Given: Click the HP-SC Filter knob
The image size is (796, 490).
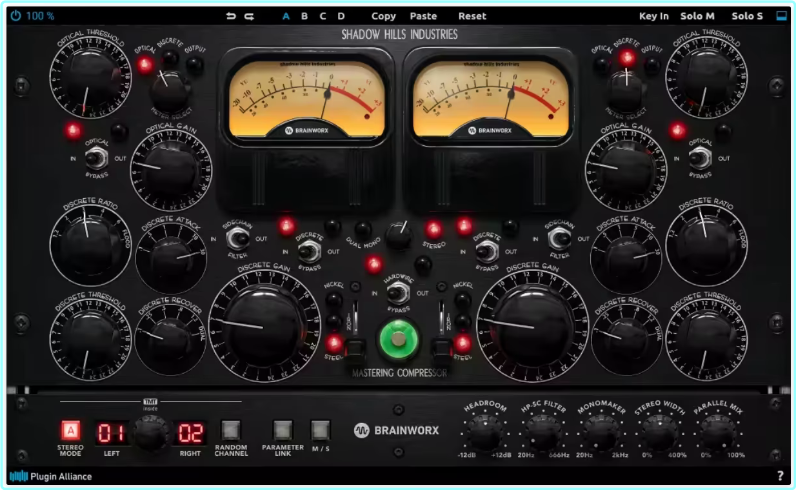Looking at the screenshot, I should coord(543,433).
